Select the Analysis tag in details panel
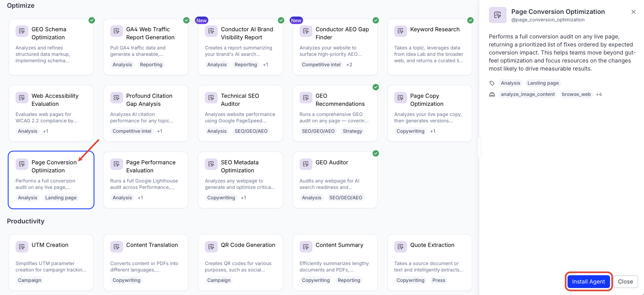The width and height of the screenshot is (644, 295). 510,83
